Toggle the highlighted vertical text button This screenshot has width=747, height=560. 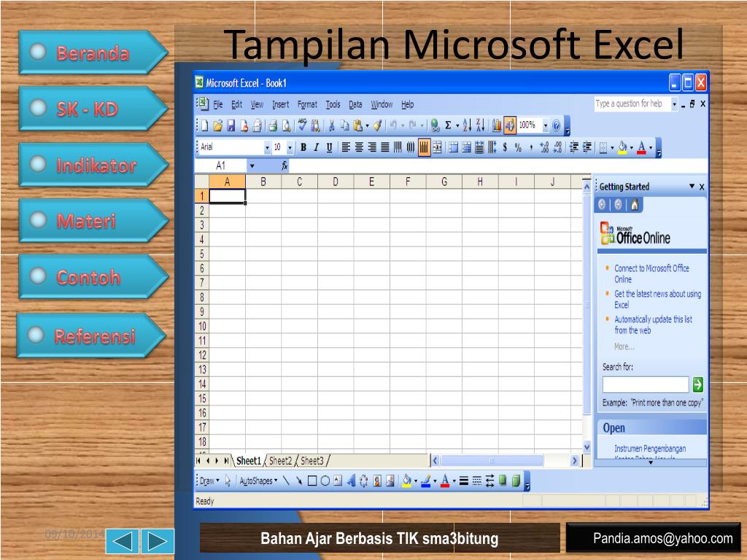(x=424, y=147)
